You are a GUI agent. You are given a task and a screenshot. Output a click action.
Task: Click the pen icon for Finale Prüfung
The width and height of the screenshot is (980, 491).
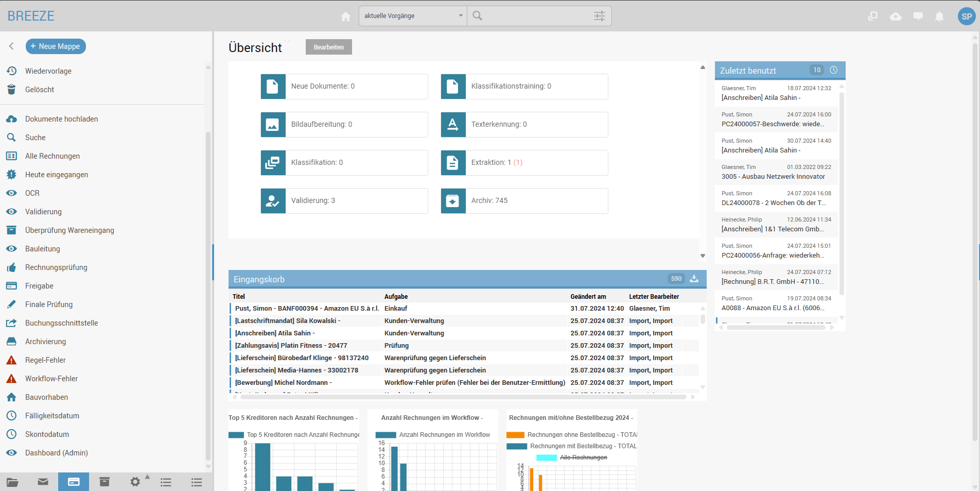click(11, 304)
